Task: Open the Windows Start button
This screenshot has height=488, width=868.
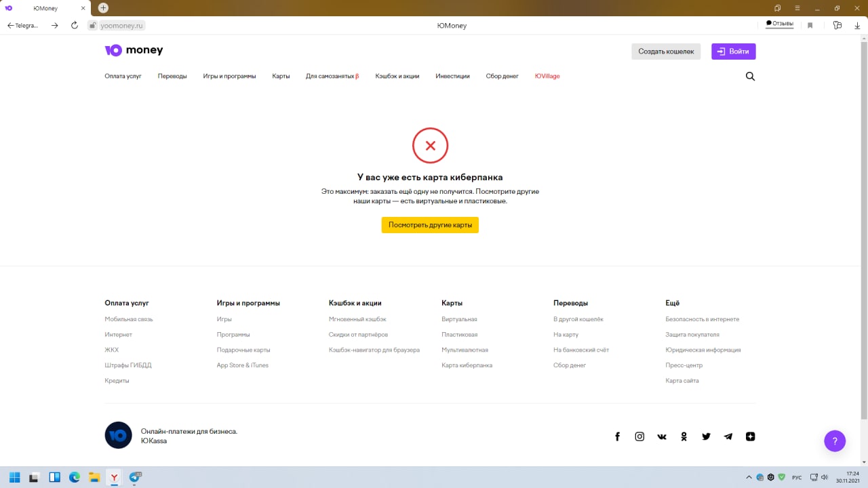Action: (14, 477)
